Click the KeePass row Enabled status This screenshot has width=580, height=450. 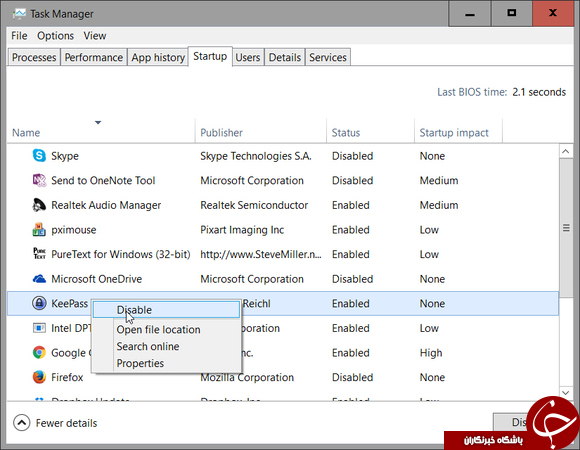coord(350,304)
